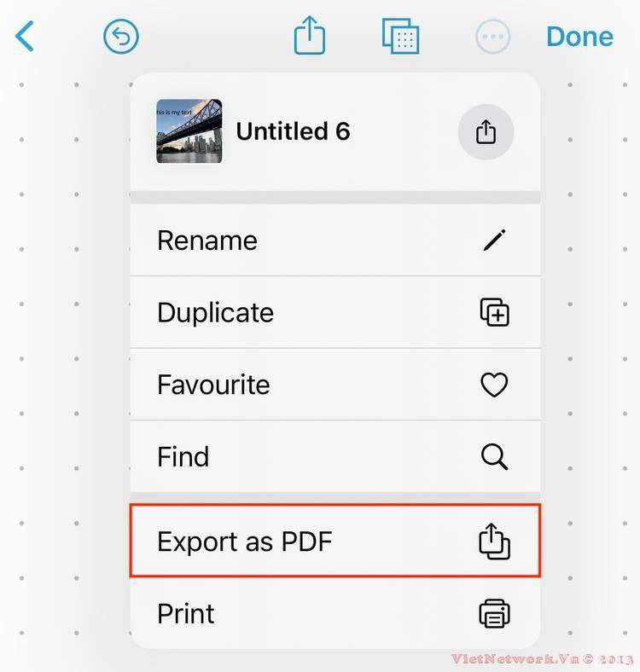Choose Duplicate in the menu

click(335, 312)
